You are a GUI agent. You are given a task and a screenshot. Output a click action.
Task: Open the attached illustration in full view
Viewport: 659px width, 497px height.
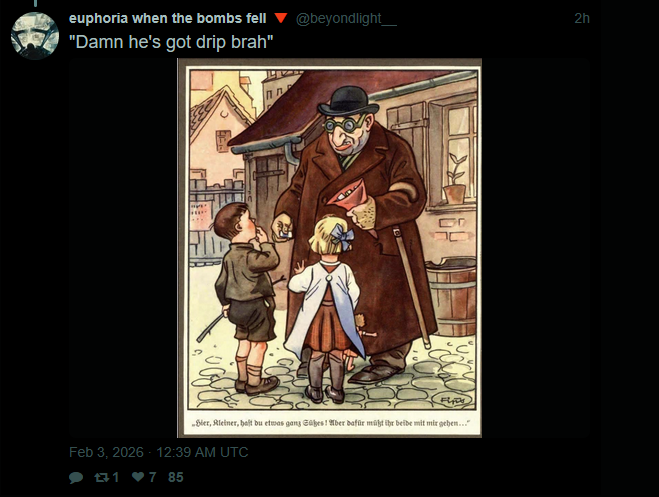330,248
